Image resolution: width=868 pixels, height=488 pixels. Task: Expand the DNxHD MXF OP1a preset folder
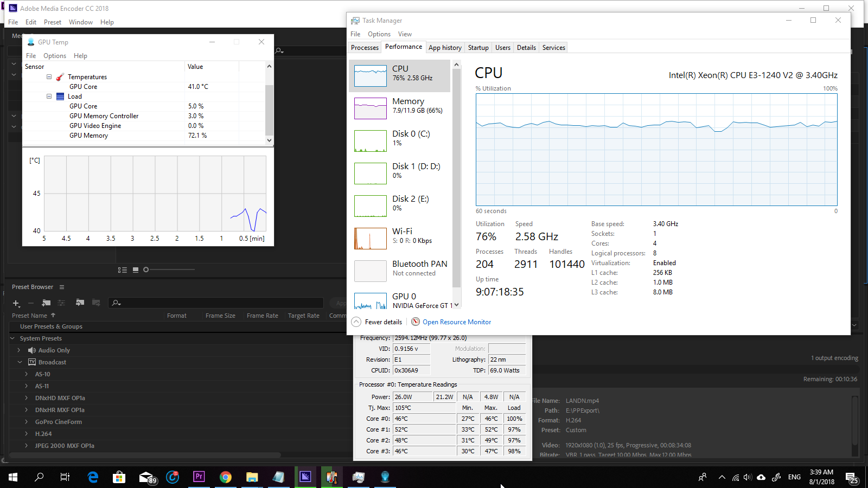click(27, 398)
